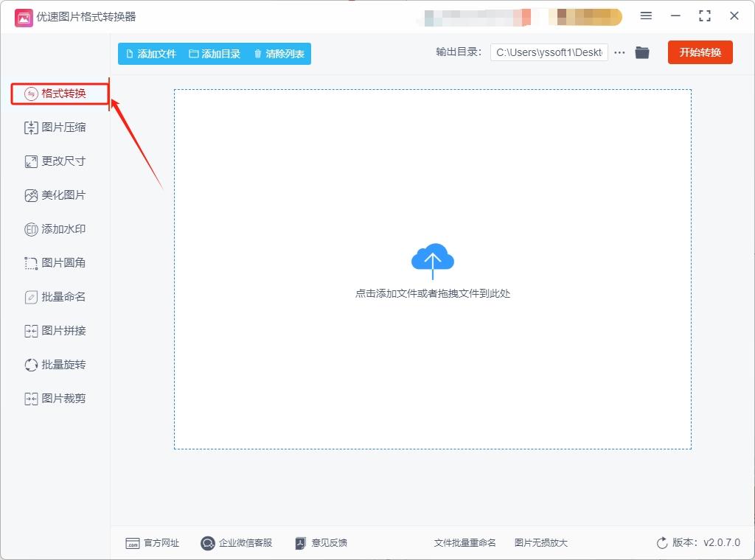This screenshot has height=560, width=755.
Task: Select the 图片拼接 stitching tool
Action: [55, 330]
